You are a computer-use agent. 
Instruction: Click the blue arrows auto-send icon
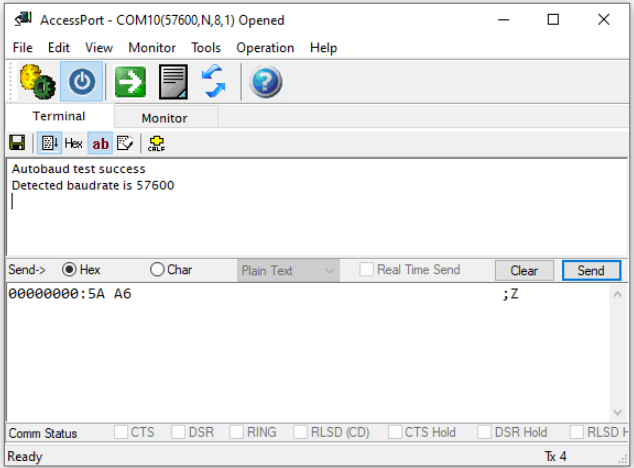(215, 82)
